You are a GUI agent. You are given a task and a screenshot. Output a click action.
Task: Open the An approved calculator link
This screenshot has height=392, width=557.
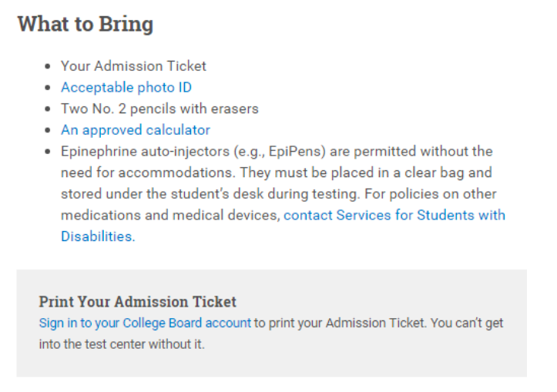point(136,130)
